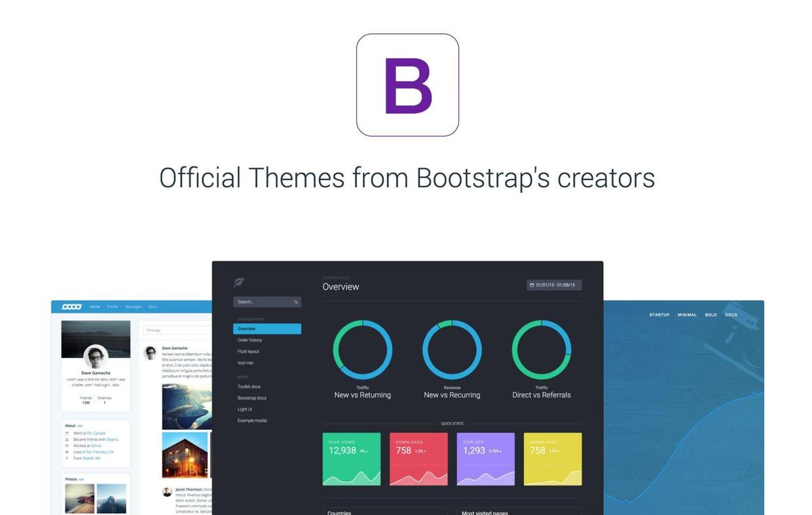Screen dimensions: 812x515
Task: Click the 'San Francisco, CA' link
Action: pos(100,452)
